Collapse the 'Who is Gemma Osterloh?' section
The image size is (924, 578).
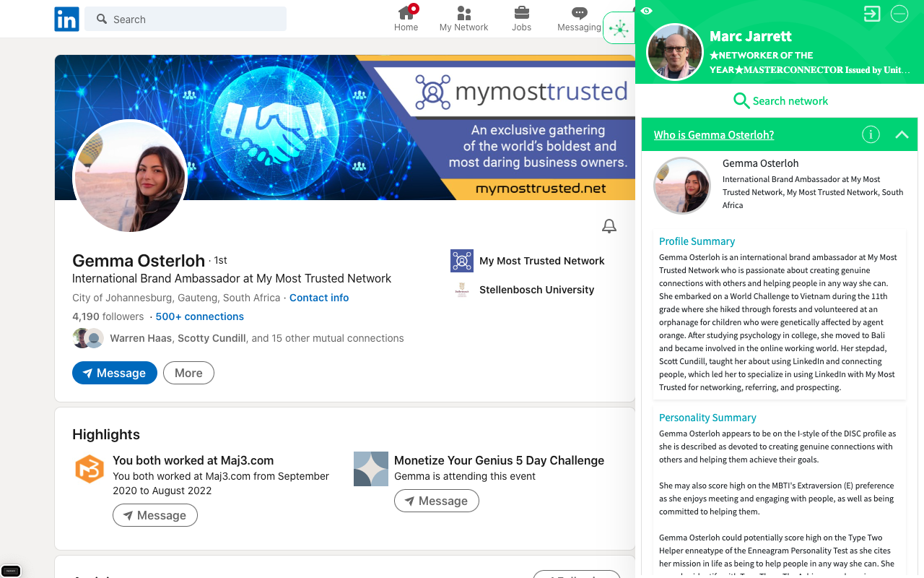coord(902,134)
